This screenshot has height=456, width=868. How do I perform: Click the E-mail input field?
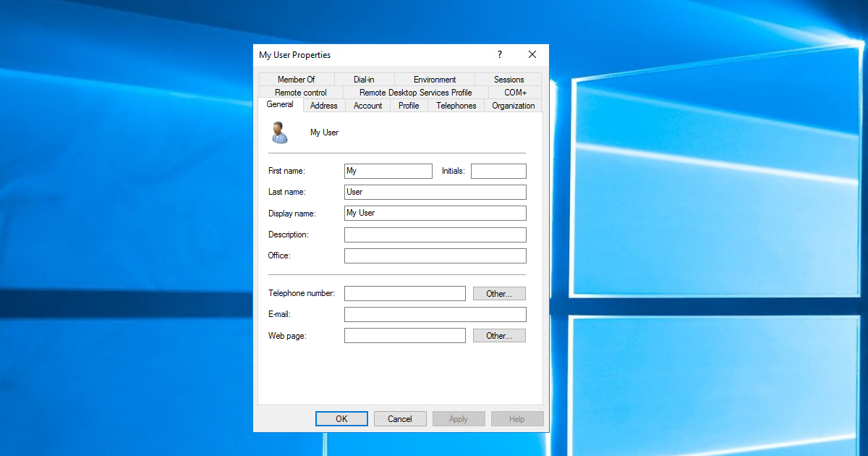(435, 314)
